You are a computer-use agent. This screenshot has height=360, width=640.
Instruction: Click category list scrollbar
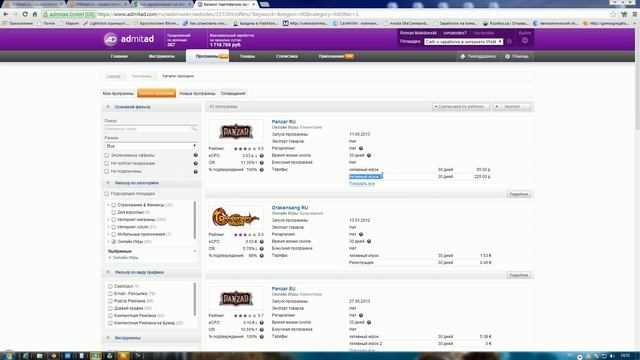195,220
